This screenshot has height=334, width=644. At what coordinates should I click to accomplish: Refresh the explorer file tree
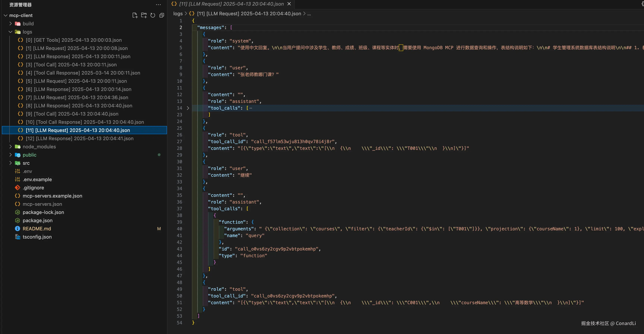[153, 15]
